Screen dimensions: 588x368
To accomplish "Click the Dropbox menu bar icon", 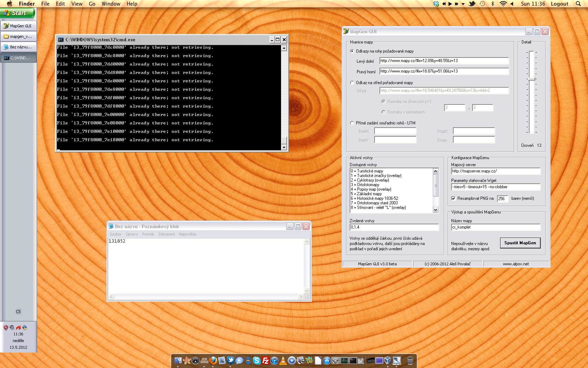I will (436, 4).
